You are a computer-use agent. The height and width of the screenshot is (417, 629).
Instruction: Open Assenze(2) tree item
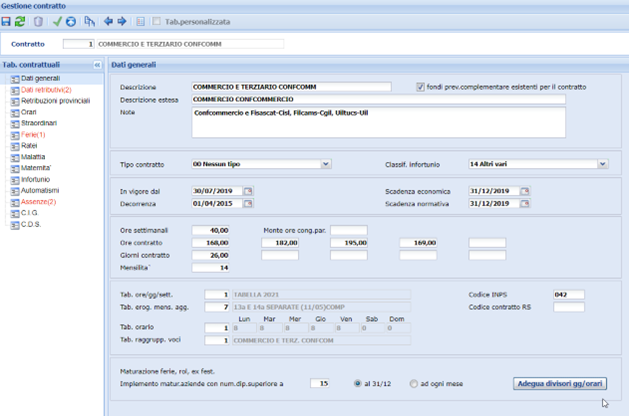point(39,202)
